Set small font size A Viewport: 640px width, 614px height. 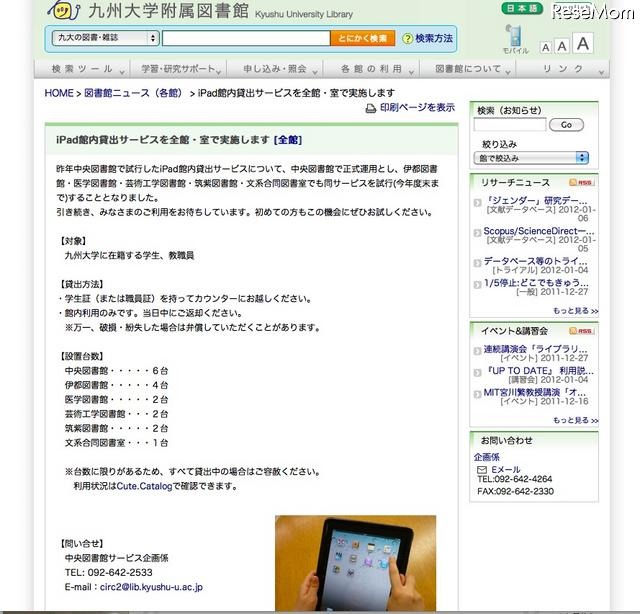545,48
